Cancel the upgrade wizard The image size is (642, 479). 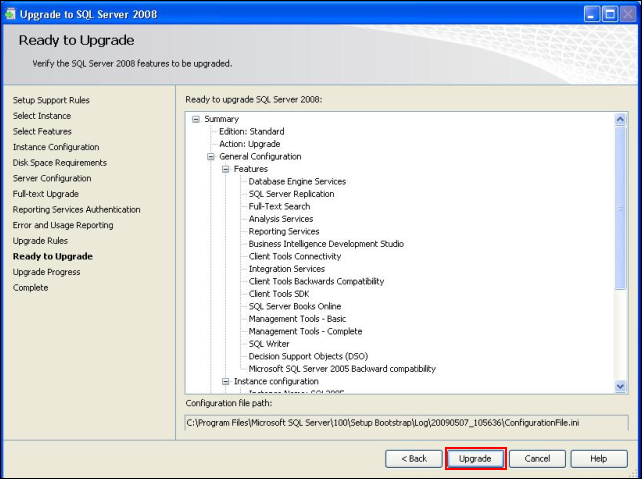pyautogui.click(x=537, y=458)
